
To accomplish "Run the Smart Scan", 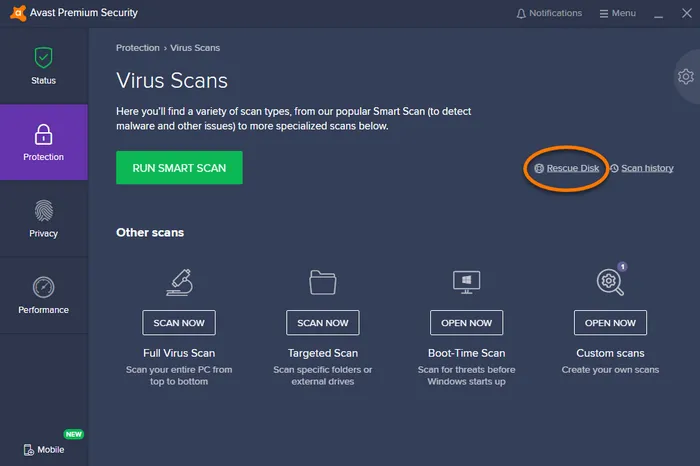I will [x=179, y=168].
